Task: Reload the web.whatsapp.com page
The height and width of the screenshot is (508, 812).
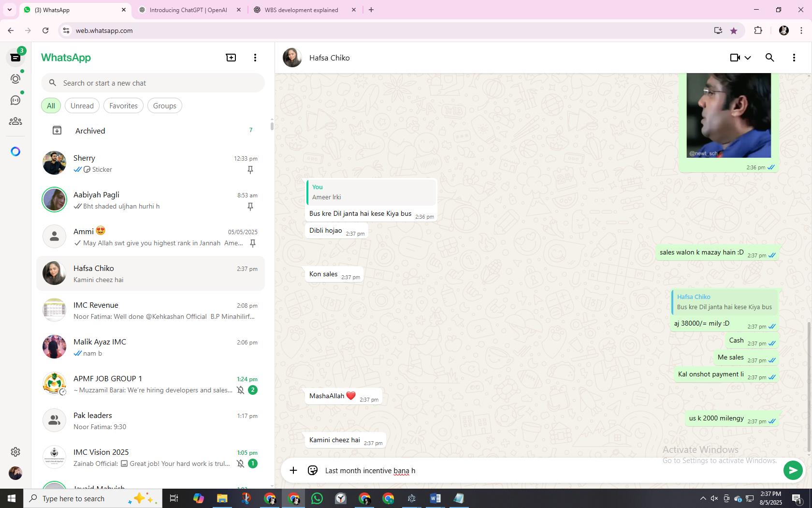Action: pos(45,30)
